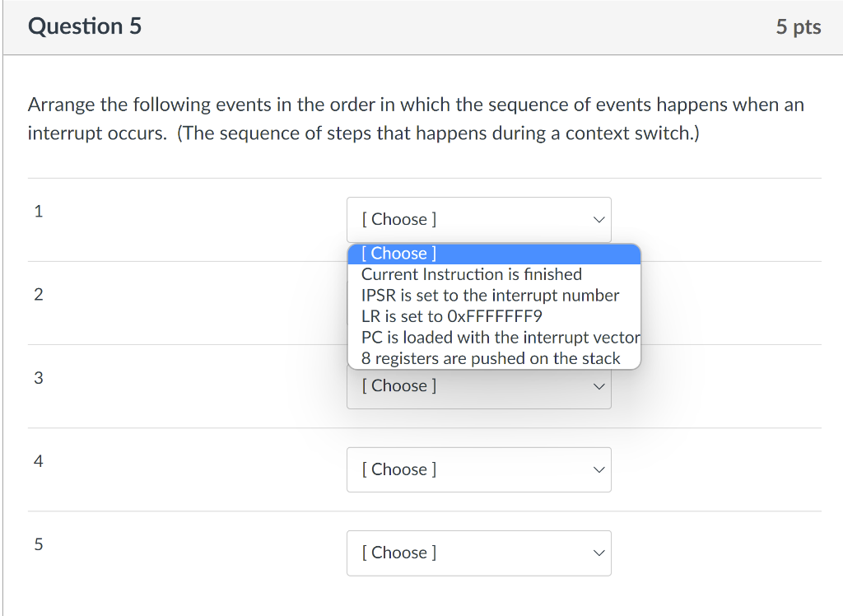Click the row number 2 label
The image size is (843, 616).
pyautogui.click(x=38, y=294)
